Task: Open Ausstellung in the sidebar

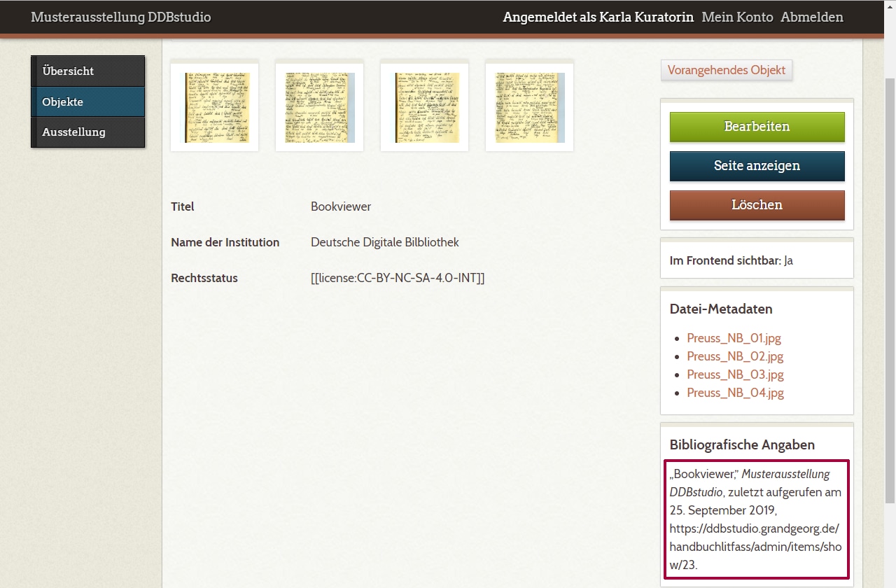Action: [88, 132]
